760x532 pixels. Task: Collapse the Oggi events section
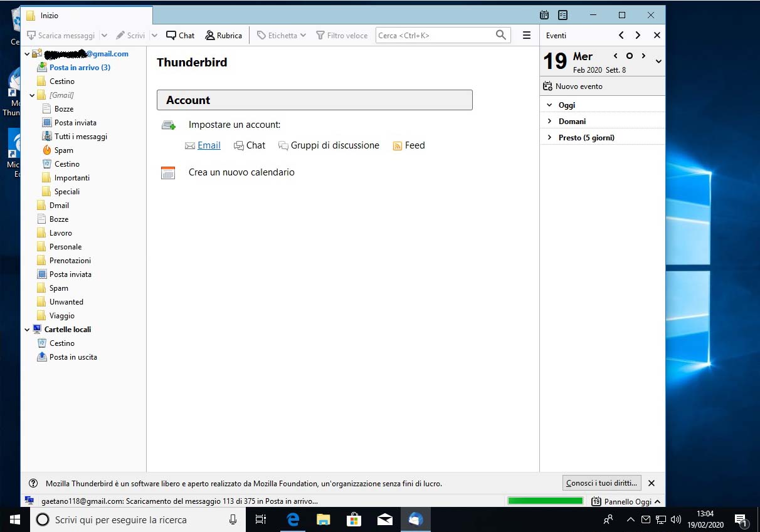click(x=549, y=105)
